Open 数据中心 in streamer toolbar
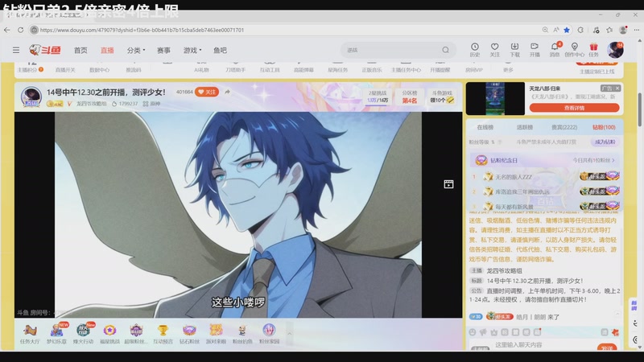644x362 pixels. (99, 70)
